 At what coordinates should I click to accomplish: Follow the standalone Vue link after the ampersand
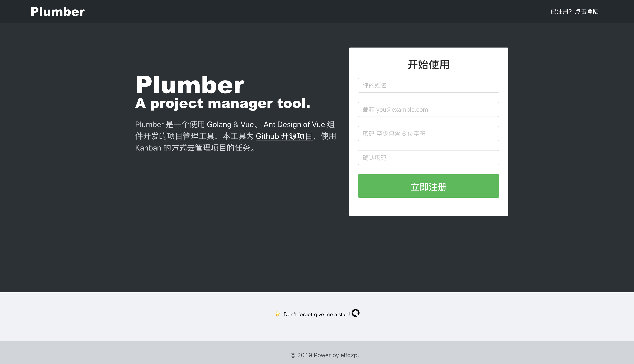(x=247, y=124)
